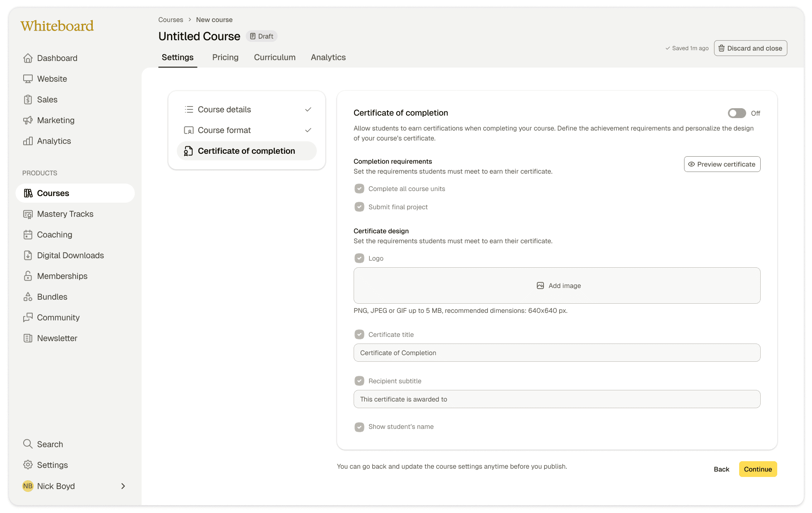
Task: Click the Bundles shapes icon
Action: (28, 297)
